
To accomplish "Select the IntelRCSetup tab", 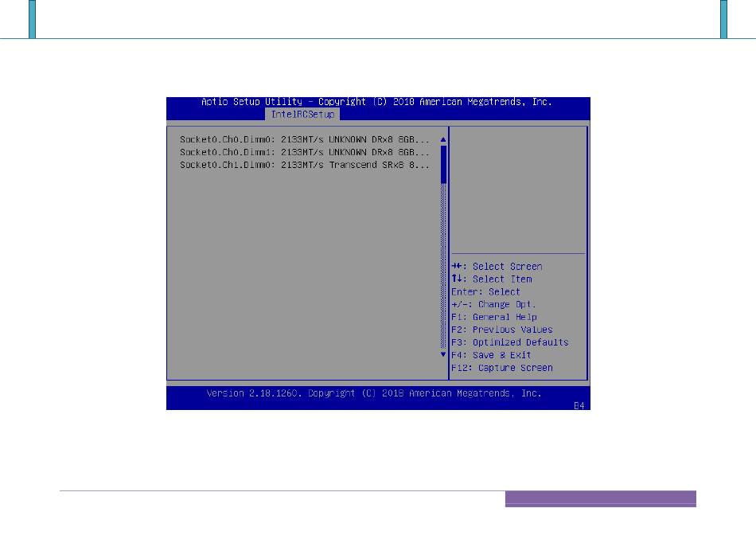I will [302, 115].
